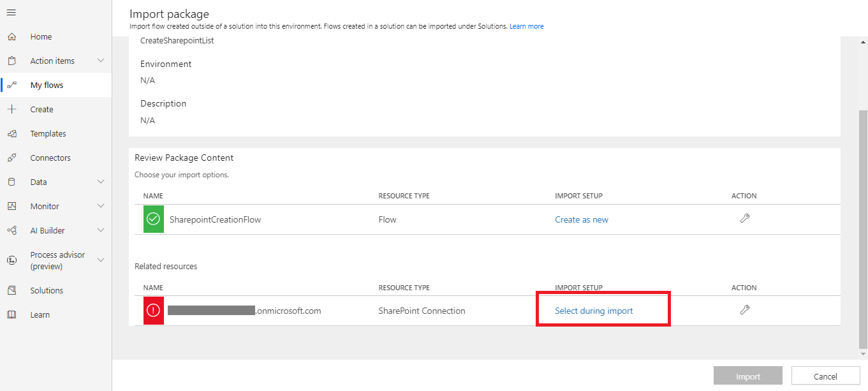Screen dimensions: 868x391
Task: Click the Solutions icon
Action: tap(11, 291)
